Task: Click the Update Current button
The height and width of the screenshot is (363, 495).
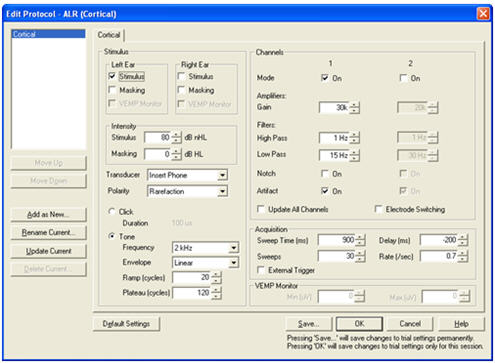Action: 49,251
